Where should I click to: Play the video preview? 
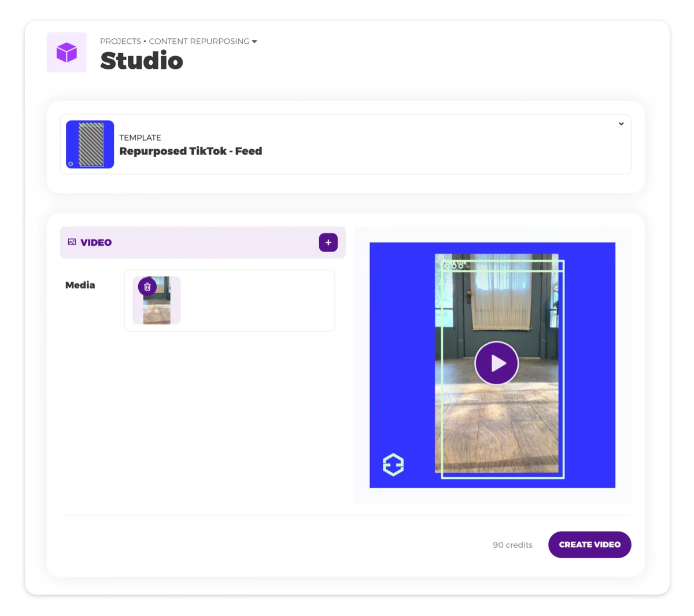tap(496, 363)
